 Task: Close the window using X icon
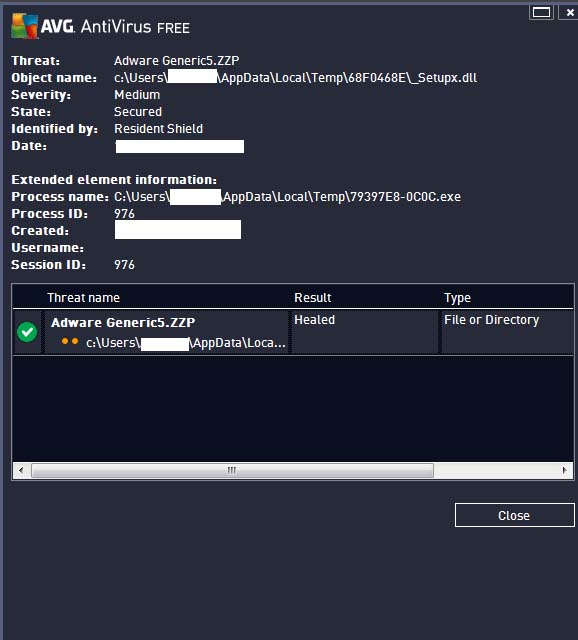point(570,13)
